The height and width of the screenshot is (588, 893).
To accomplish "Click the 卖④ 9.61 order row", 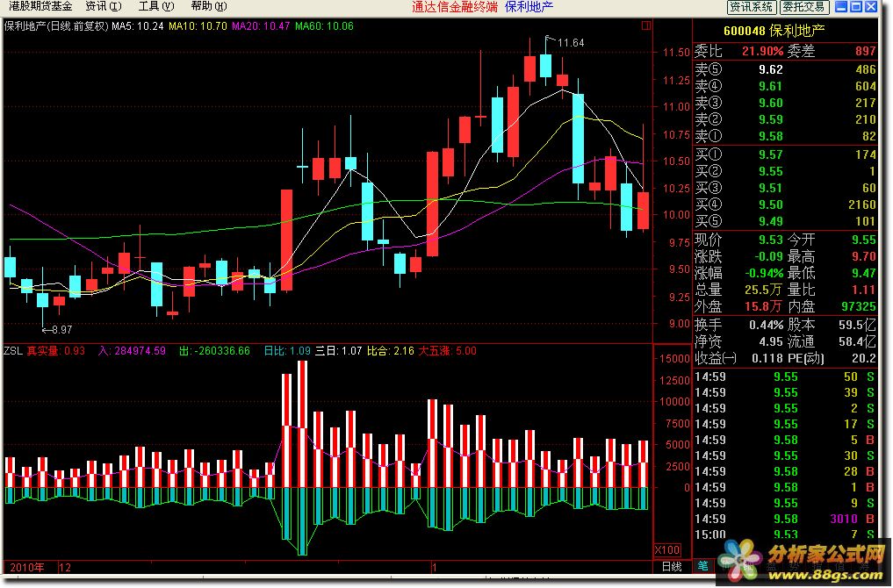I will point(785,86).
